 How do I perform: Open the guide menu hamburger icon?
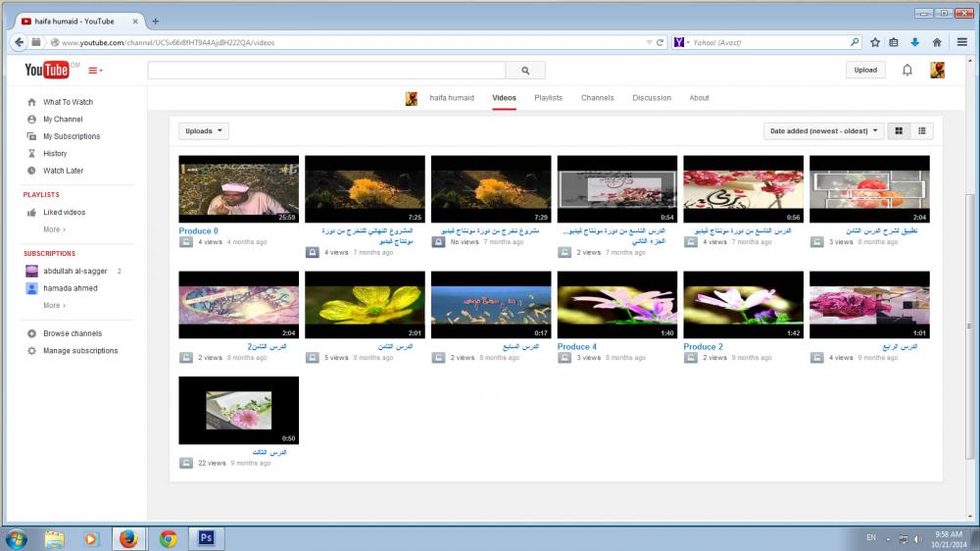pos(95,71)
